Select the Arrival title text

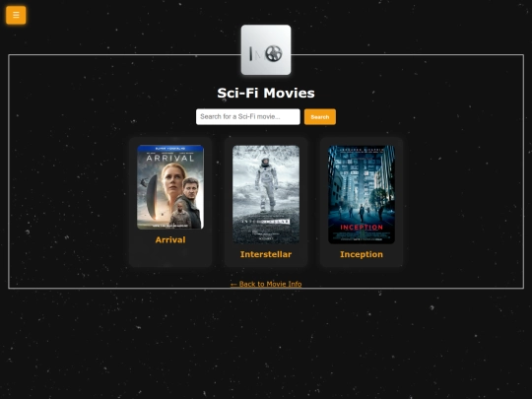[170, 239]
